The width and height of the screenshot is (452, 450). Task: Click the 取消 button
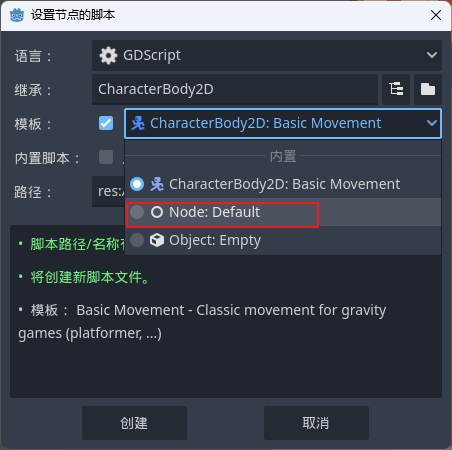316,423
